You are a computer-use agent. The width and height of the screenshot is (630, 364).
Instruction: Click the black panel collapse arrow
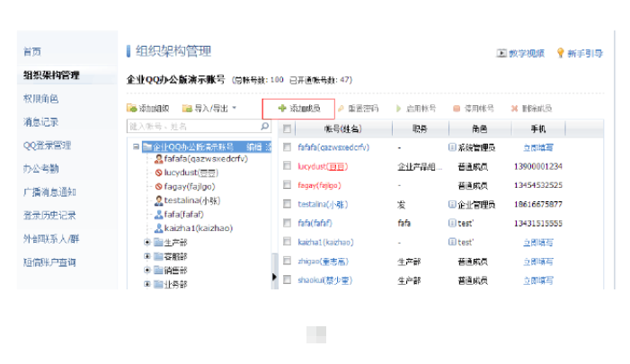pos(274,277)
